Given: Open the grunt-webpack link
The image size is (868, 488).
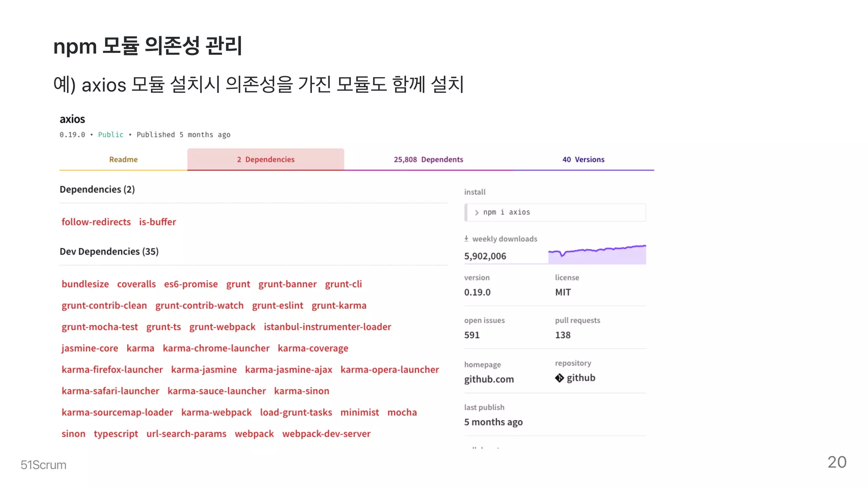Looking at the screenshot, I should tap(223, 327).
